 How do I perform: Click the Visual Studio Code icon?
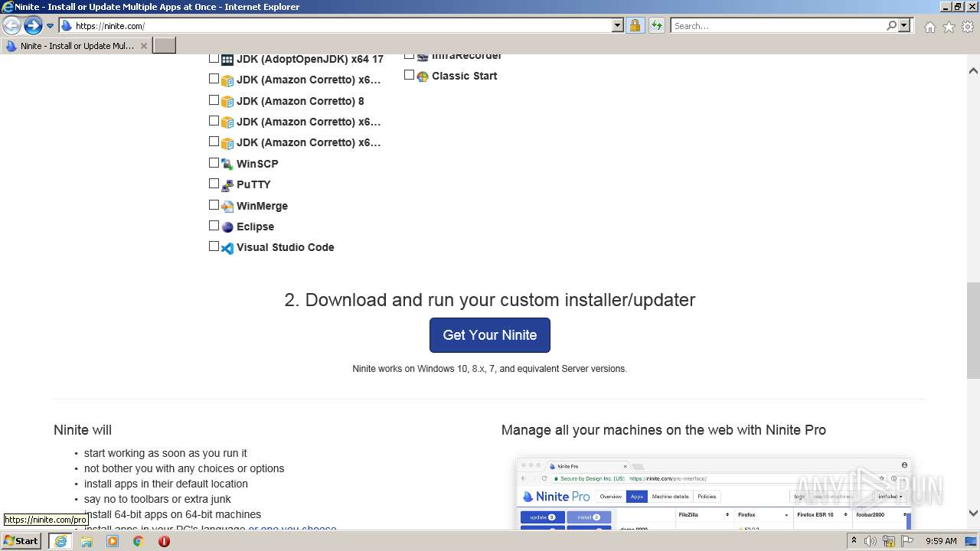(x=227, y=248)
